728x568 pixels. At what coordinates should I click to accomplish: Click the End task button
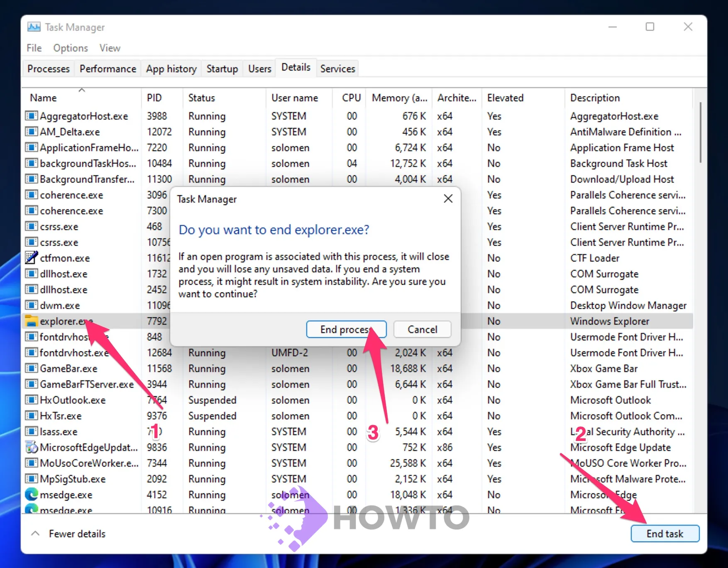[x=665, y=534]
